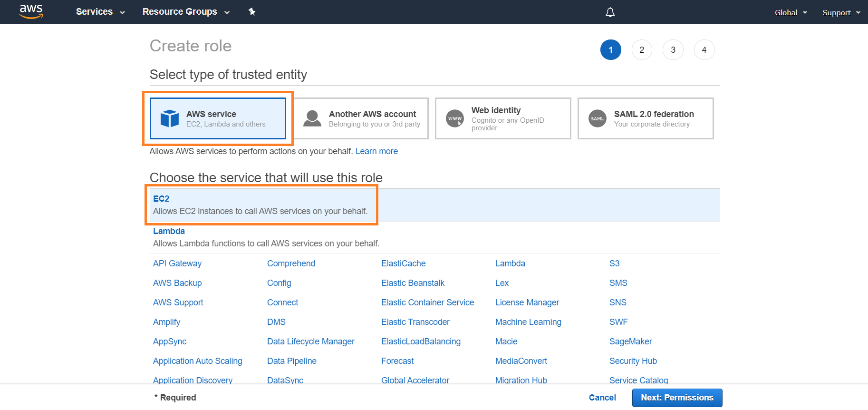This screenshot has width=868, height=410.
Task: Open the Learn more link
Action: pos(376,151)
